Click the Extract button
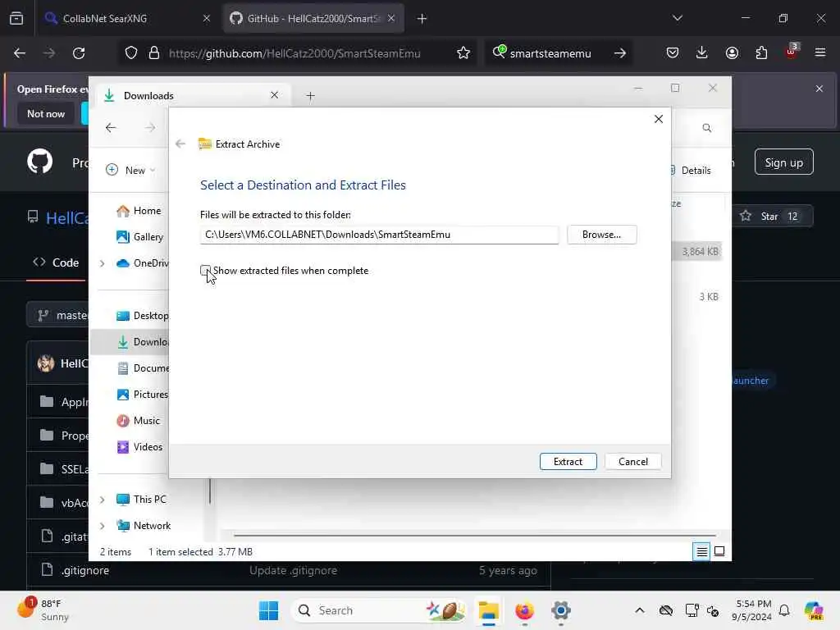840x630 pixels. (x=568, y=461)
